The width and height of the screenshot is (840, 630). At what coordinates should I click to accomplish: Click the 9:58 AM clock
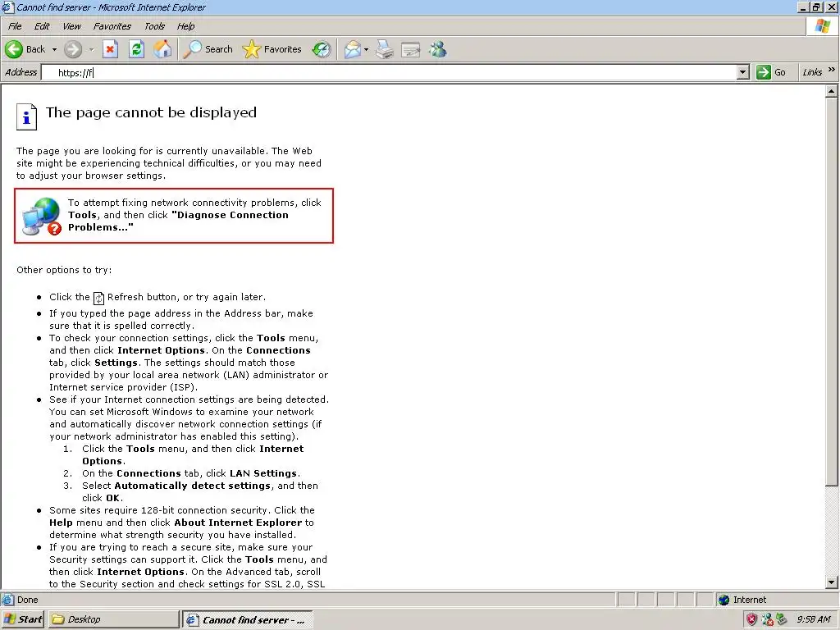click(813, 619)
